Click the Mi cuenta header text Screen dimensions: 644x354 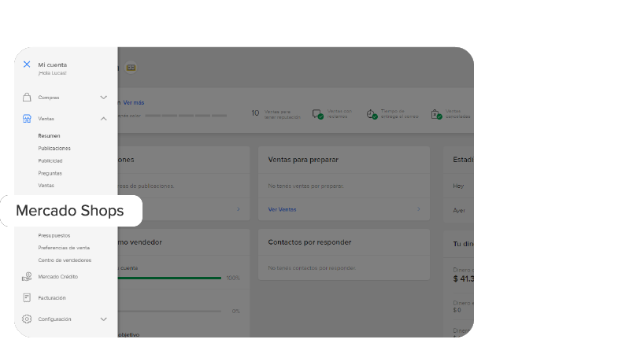point(52,65)
